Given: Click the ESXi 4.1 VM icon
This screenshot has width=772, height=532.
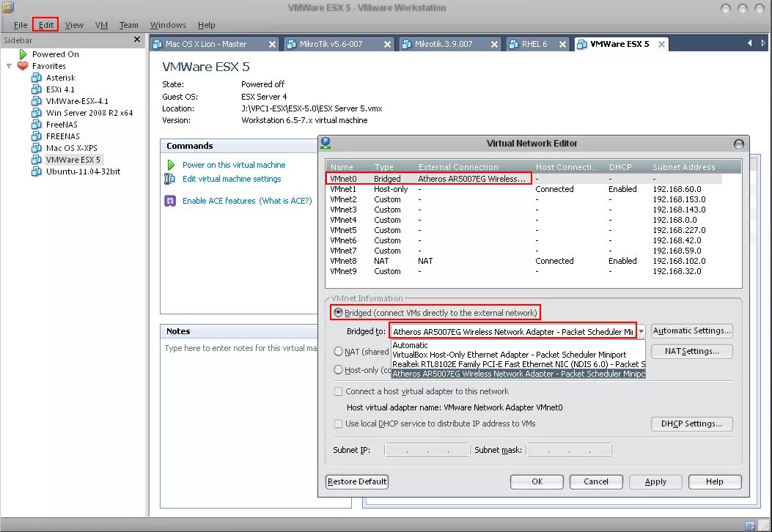Looking at the screenshot, I should pos(37,89).
